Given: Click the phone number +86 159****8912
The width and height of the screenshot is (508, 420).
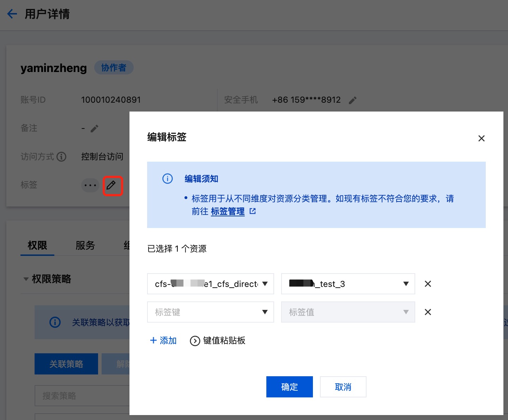Looking at the screenshot, I should tap(307, 100).
